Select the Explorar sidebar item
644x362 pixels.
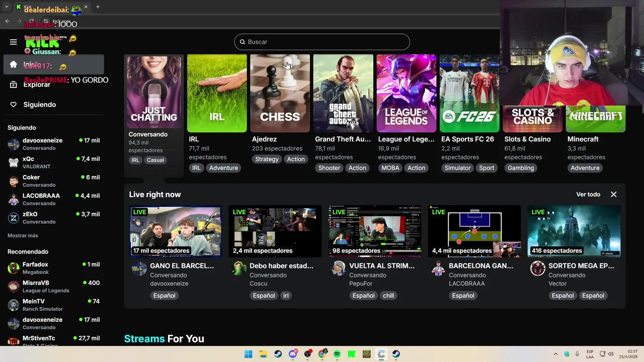coord(54,84)
